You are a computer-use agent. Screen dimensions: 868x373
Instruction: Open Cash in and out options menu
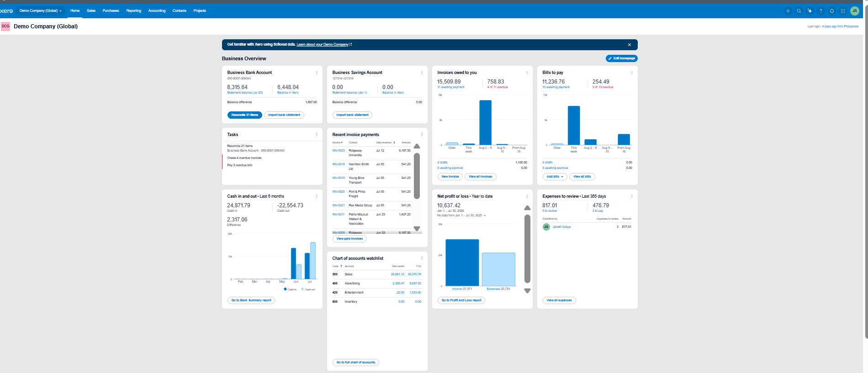(317, 196)
